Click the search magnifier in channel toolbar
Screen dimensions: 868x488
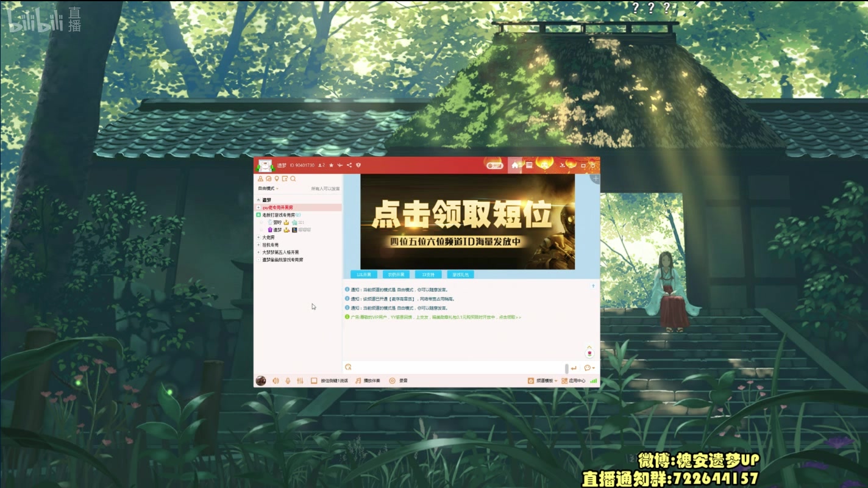click(293, 179)
